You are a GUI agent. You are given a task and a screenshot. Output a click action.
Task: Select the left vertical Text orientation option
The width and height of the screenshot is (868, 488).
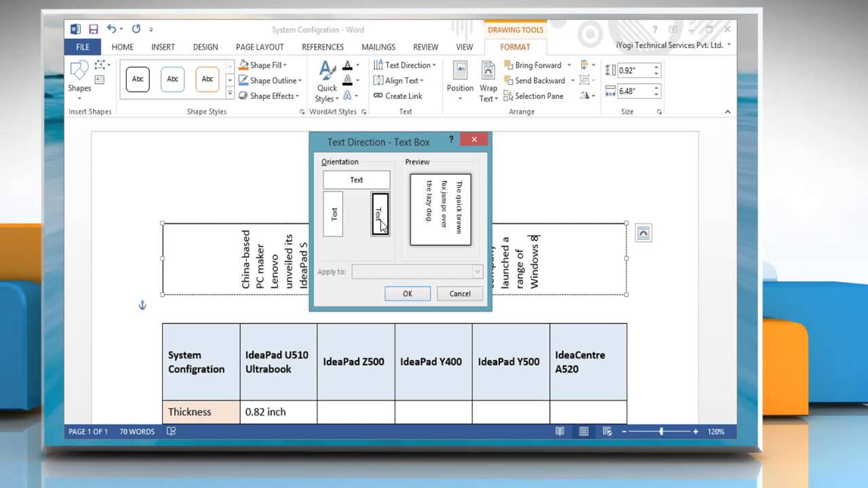point(333,214)
